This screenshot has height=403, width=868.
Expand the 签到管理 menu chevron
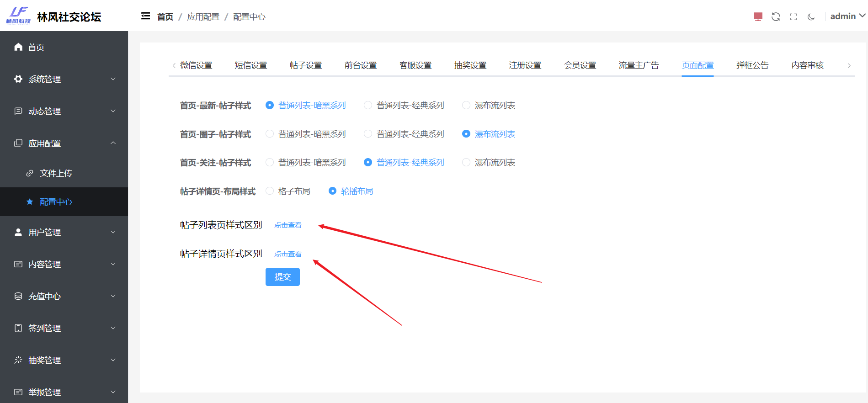point(113,328)
